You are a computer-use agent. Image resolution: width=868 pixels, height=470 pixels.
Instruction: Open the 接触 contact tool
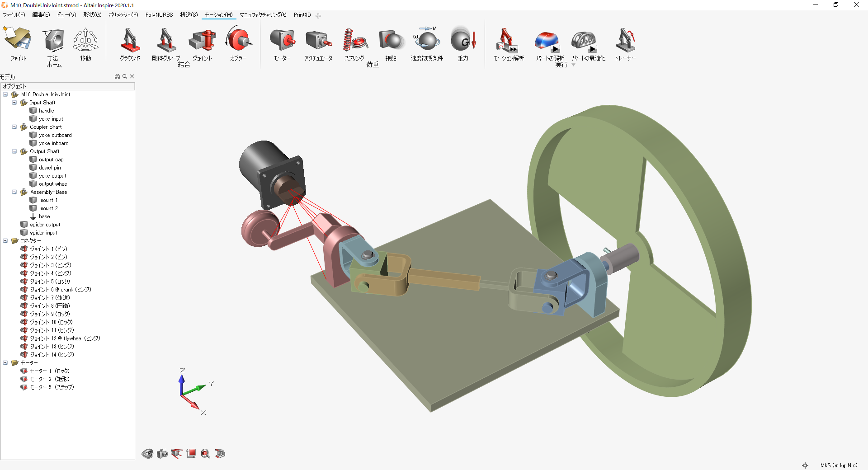(391, 40)
